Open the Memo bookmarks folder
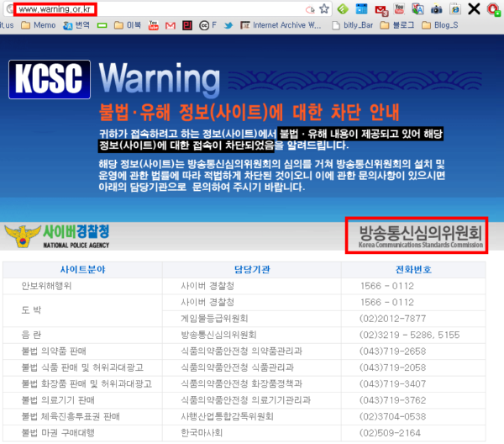Screen dimensions: 504x444 (x=39, y=25)
